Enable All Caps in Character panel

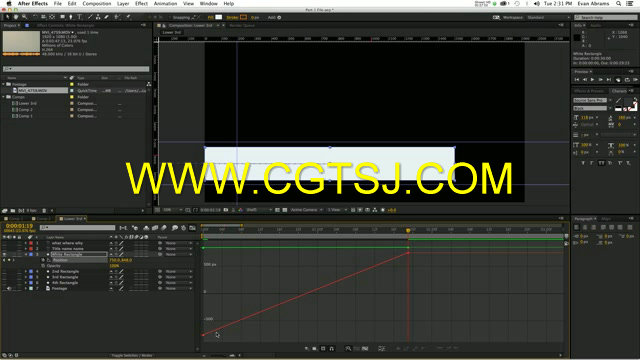click(601, 163)
